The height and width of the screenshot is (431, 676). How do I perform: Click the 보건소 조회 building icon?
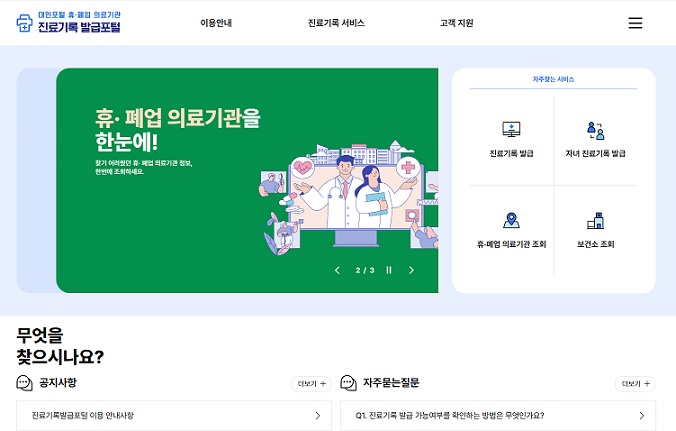coord(595,220)
